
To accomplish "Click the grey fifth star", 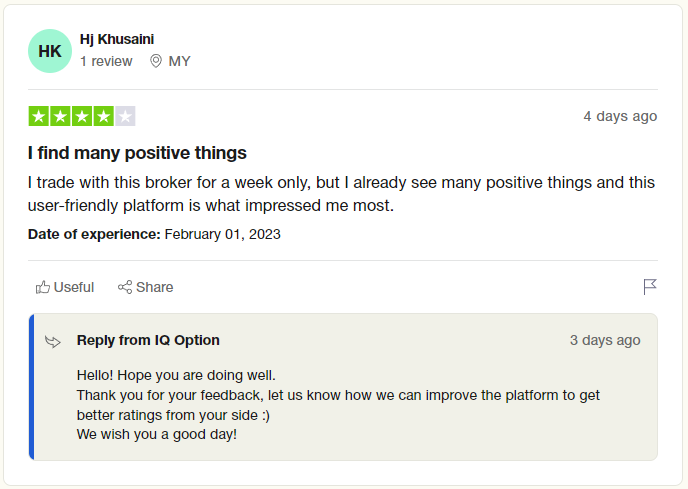I will coord(125,116).
